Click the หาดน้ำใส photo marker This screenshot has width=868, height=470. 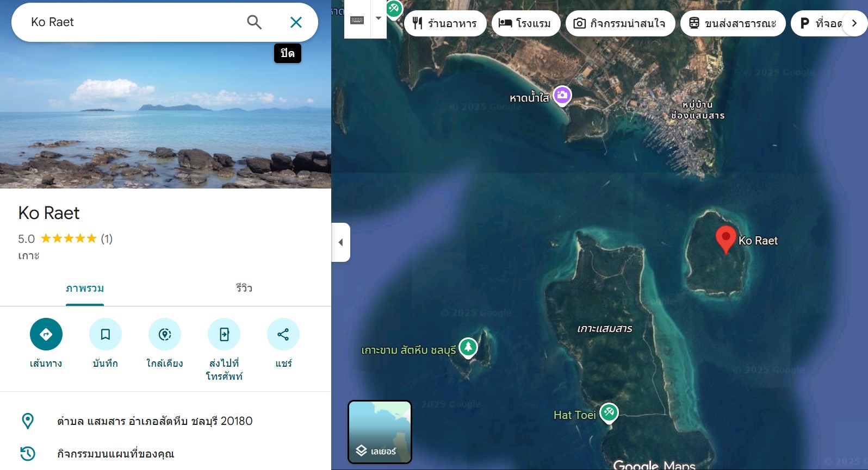coord(562,96)
